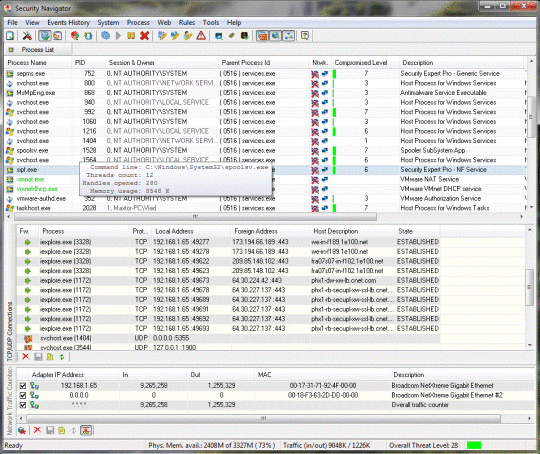Click the red X in TCP/UDP Connections toolbar

[x=25, y=357]
